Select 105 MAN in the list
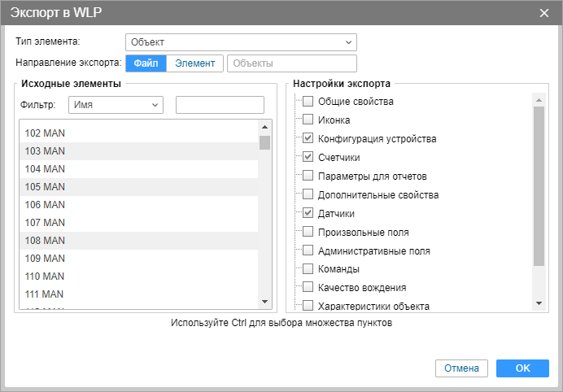This screenshot has width=563, height=392. (x=138, y=186)
